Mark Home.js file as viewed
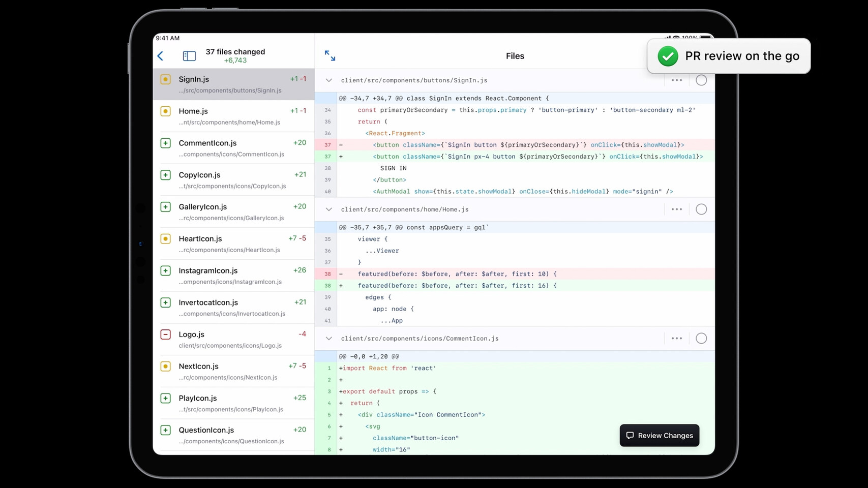Image resolution: width=868 pixels, height=488 pixels. tap(701, 209)
